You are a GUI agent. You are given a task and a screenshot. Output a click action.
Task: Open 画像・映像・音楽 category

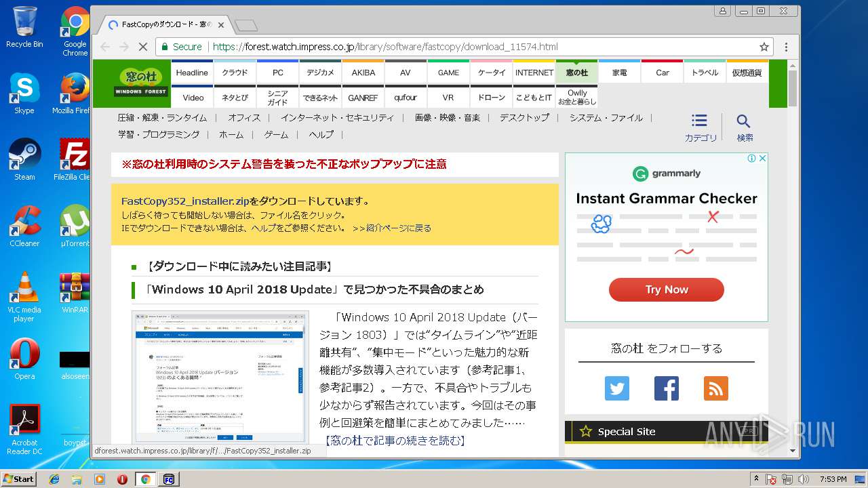(448, 117)
